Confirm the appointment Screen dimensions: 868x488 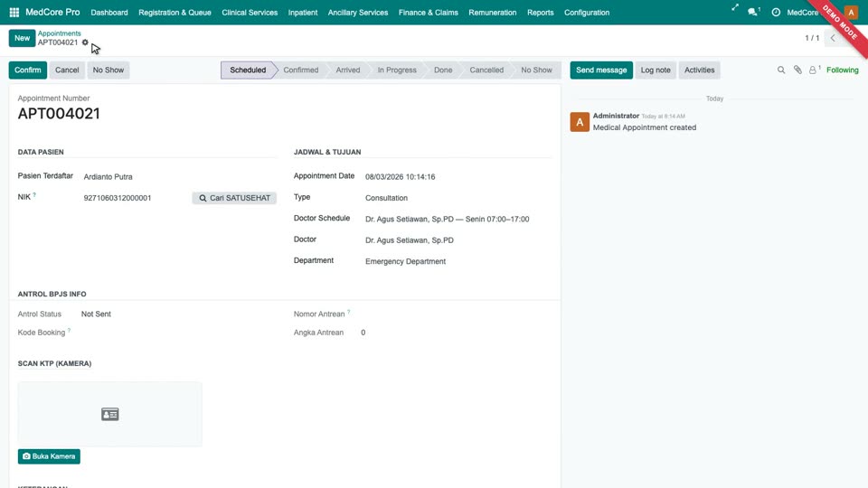[28, 70]
